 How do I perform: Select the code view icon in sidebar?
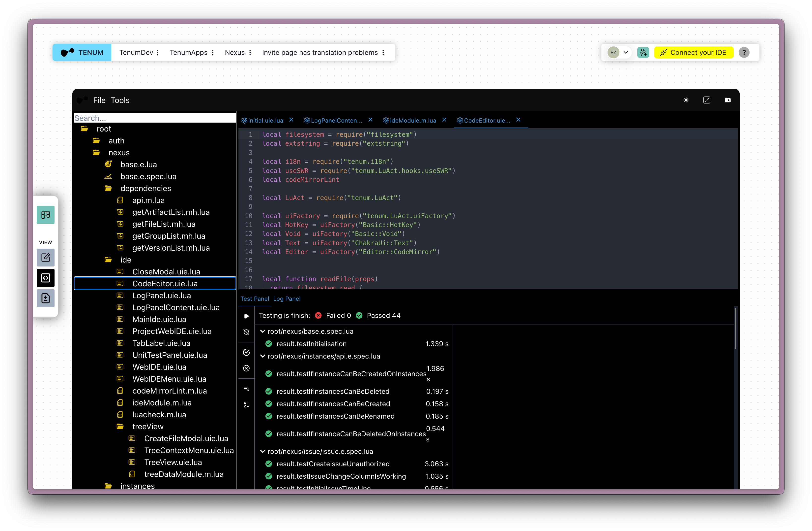[45, 278]
